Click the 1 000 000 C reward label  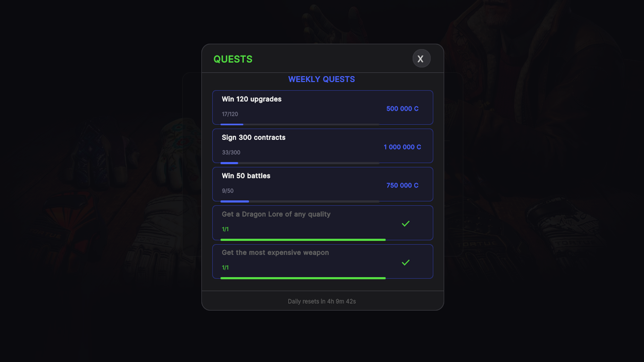point(402,147)
